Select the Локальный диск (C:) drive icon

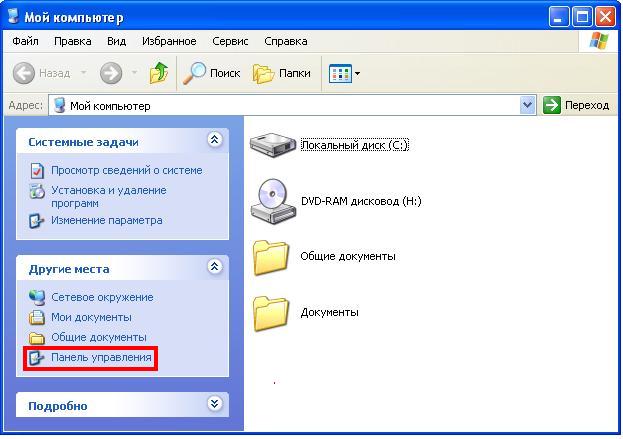pyautogui.click(x=273, y=145)
